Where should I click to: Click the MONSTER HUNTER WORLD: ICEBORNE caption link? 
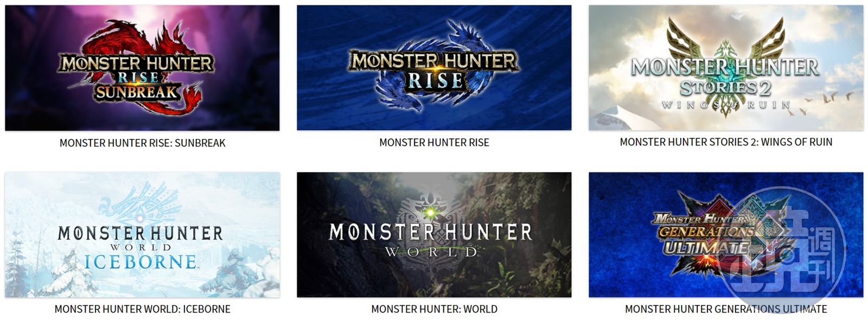coord(142,309)
